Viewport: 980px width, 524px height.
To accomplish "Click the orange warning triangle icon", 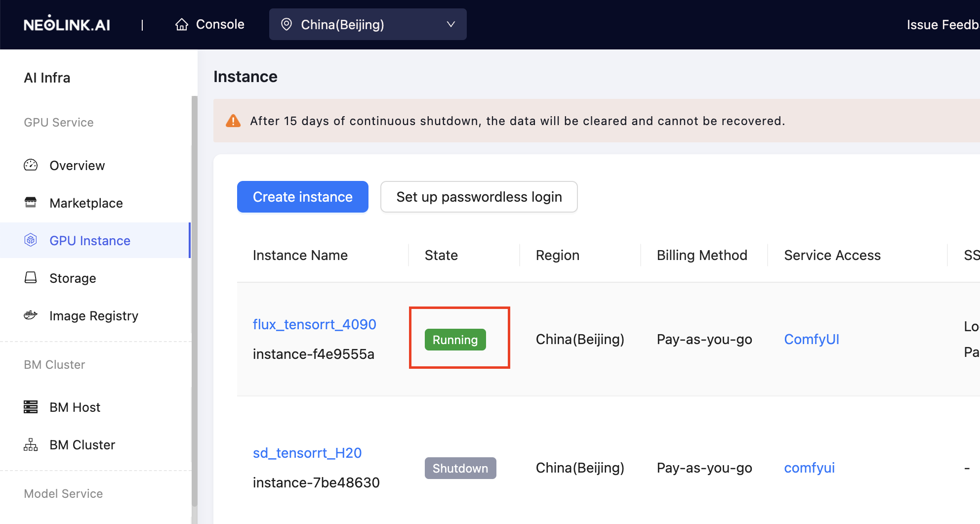I will [233, 121].
